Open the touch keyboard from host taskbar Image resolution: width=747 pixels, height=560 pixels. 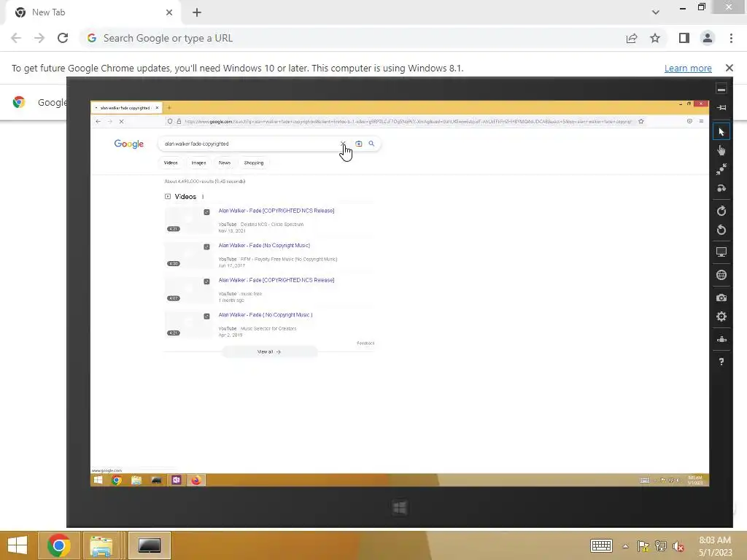pyautogui.click(x=601, y=545)
